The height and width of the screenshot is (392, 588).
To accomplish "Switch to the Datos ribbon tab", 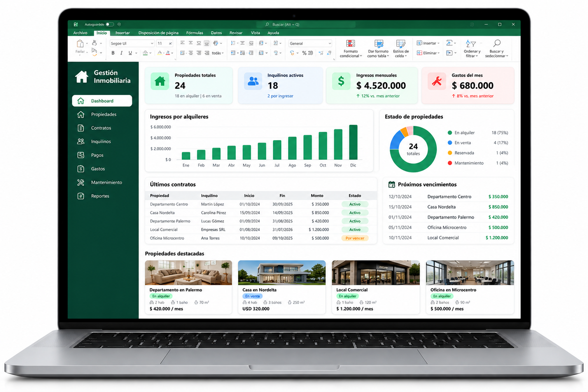I will (x=216, y=33).
